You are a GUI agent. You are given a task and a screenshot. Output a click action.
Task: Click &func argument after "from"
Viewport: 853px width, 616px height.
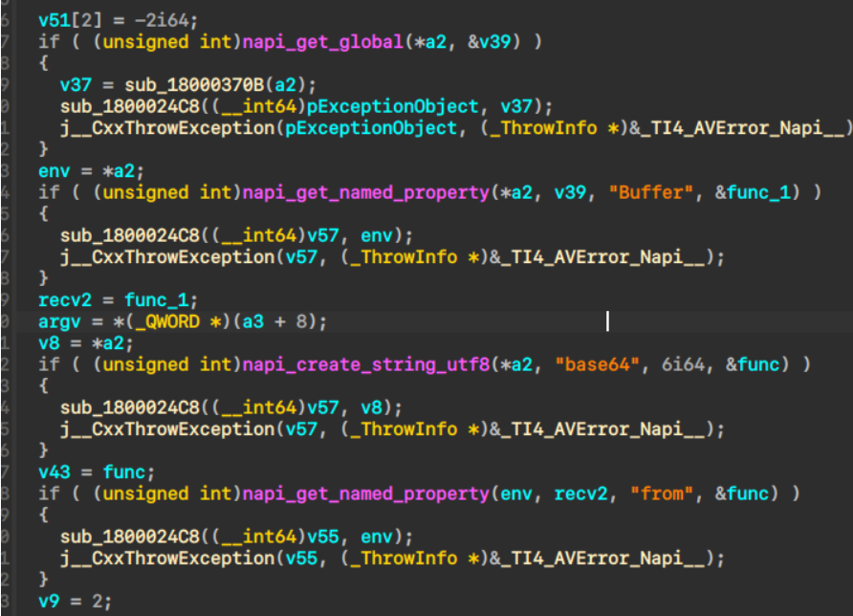coord(742,494)
